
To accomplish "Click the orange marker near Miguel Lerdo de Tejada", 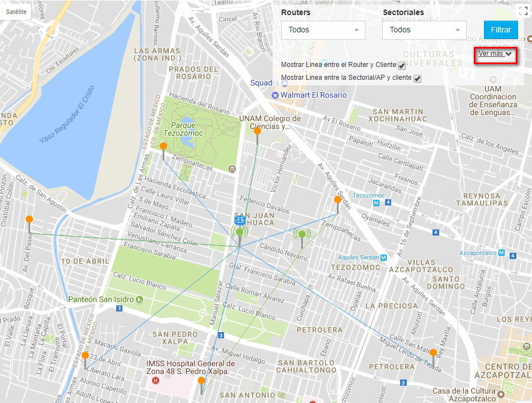I will (x=433, y=352).
